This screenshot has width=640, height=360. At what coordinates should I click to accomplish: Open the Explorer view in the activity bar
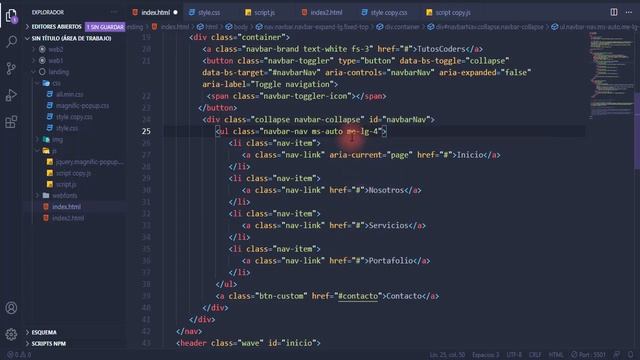pyautogui.click(x=11, y=16)
